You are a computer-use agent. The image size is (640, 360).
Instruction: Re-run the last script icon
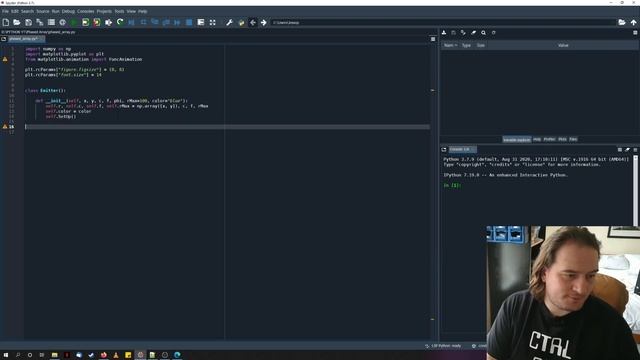(x=120, y=22)
